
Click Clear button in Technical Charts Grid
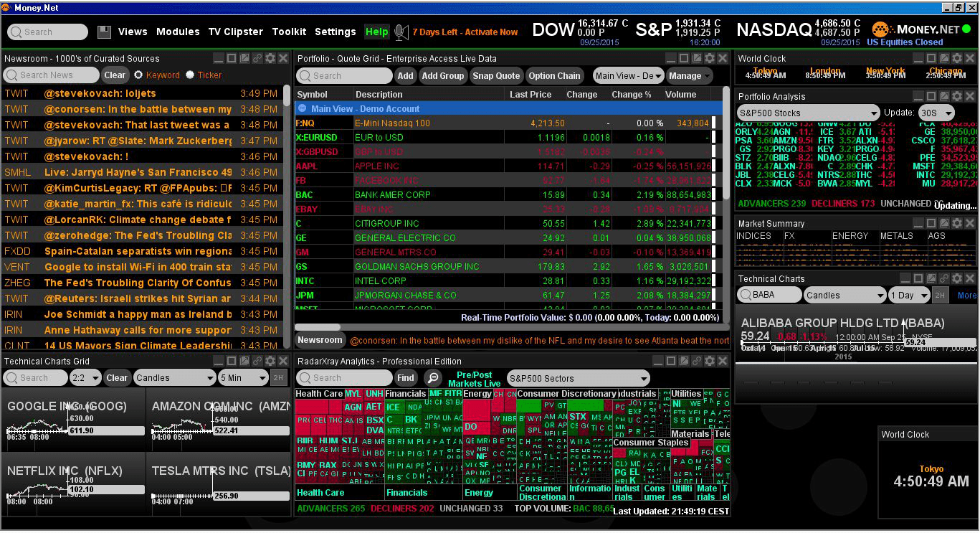click(117, 377)
